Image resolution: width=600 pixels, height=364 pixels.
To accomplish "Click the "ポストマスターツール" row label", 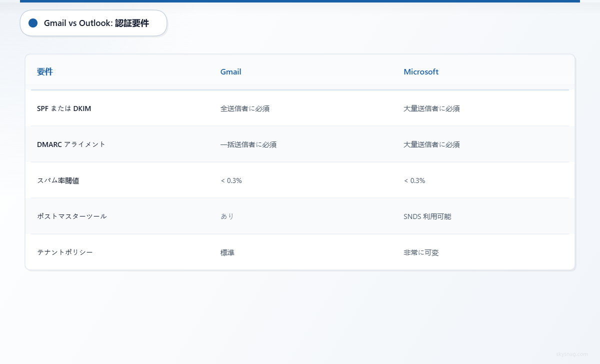I will 72,216.
